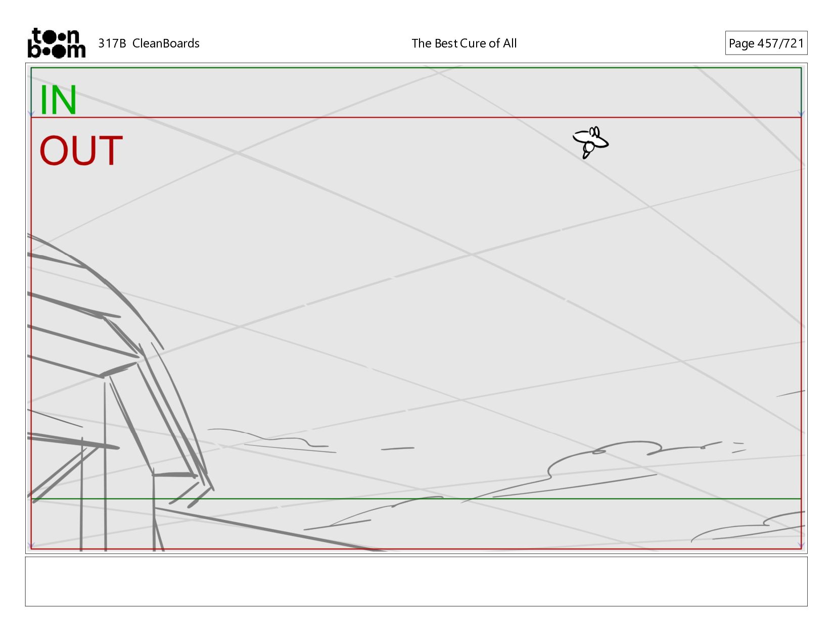834x644 pixels.
Task: Click the Toon Boom logo
Action: [x=56, y=43]
